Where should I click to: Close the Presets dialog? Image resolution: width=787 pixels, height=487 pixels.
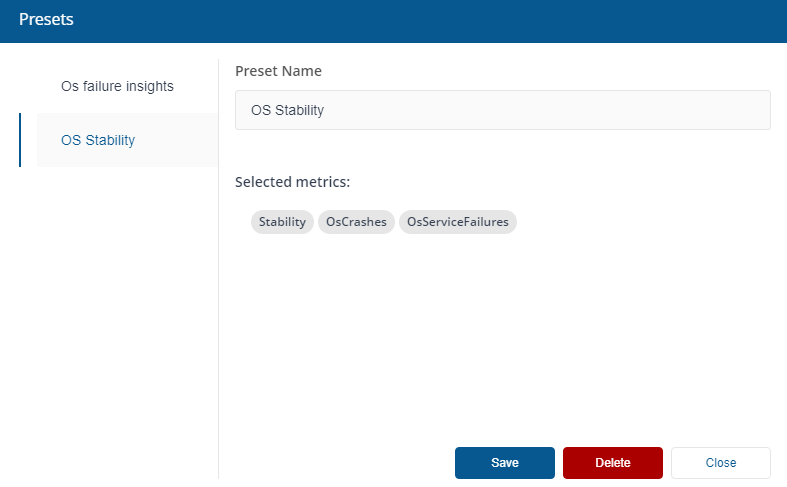click(721, 463)
